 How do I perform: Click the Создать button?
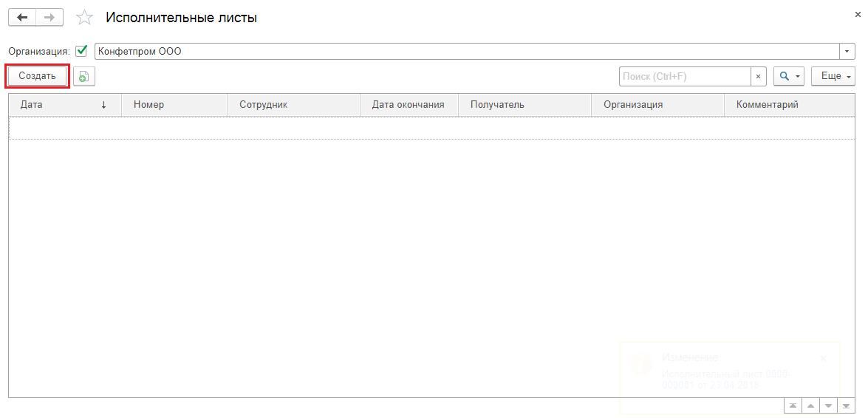(x=37, y=76)
